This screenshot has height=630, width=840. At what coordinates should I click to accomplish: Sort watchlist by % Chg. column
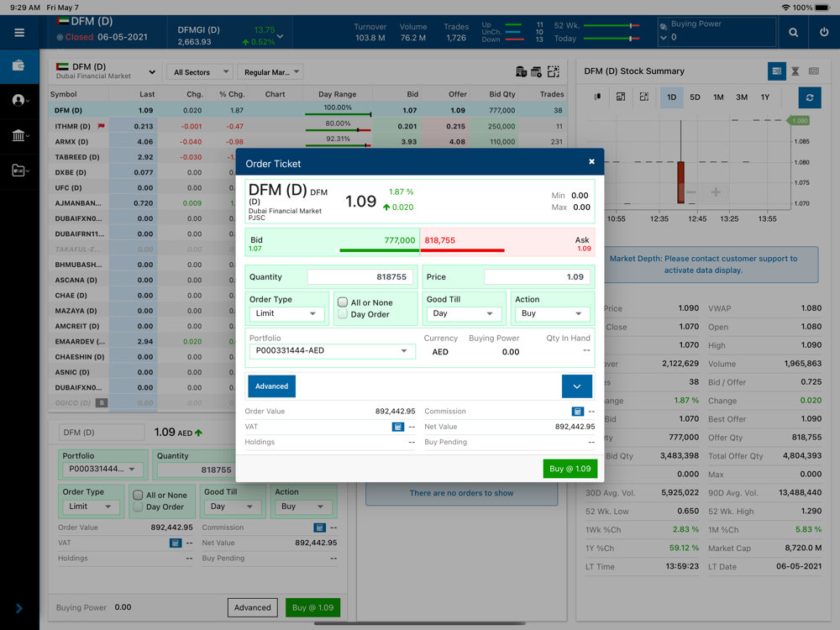point(232,94)
